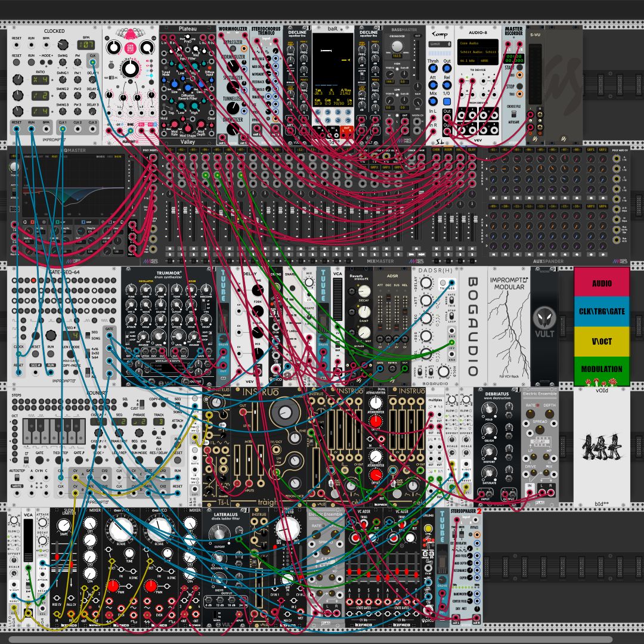Click the DADSR(H) Delay knob
Screen dimensions: 644x644
point(426,282)
